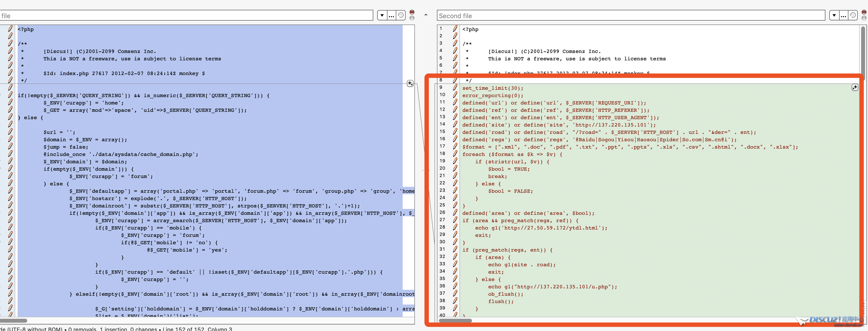Click the left pane file path field

[185, 15]
